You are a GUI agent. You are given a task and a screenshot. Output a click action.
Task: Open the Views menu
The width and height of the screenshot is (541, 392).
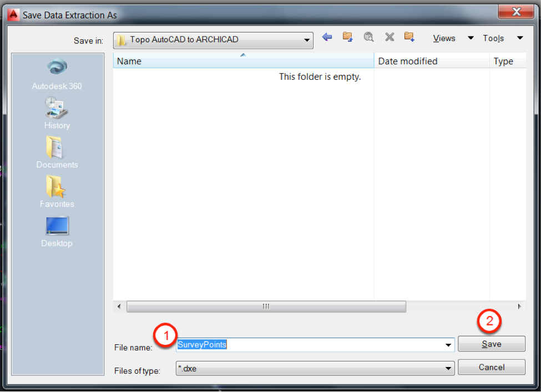[x=444, y=38]
